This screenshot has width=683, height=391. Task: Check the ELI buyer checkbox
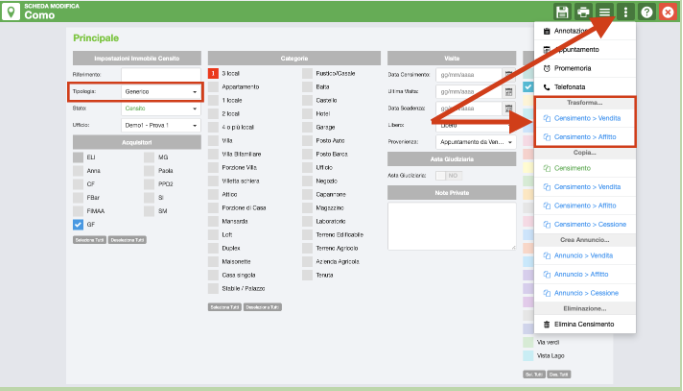pyautogui.click(x=78, y=157)
